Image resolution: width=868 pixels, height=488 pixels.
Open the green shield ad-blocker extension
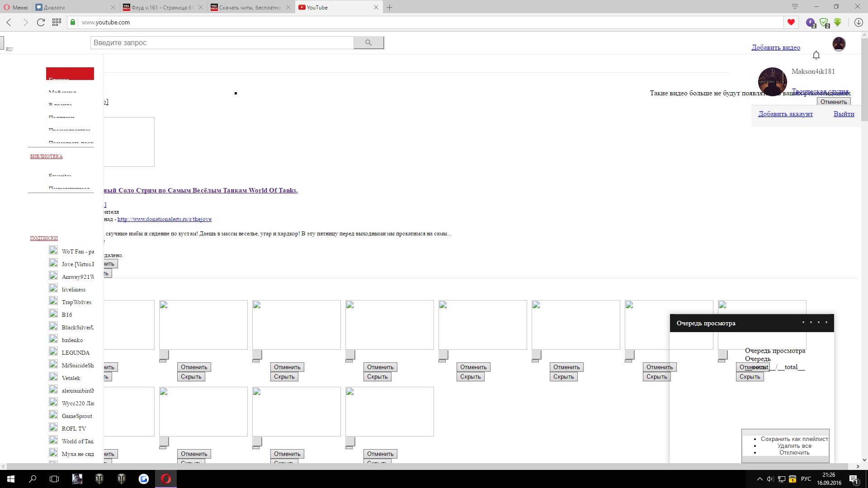(x=824, y=23)
